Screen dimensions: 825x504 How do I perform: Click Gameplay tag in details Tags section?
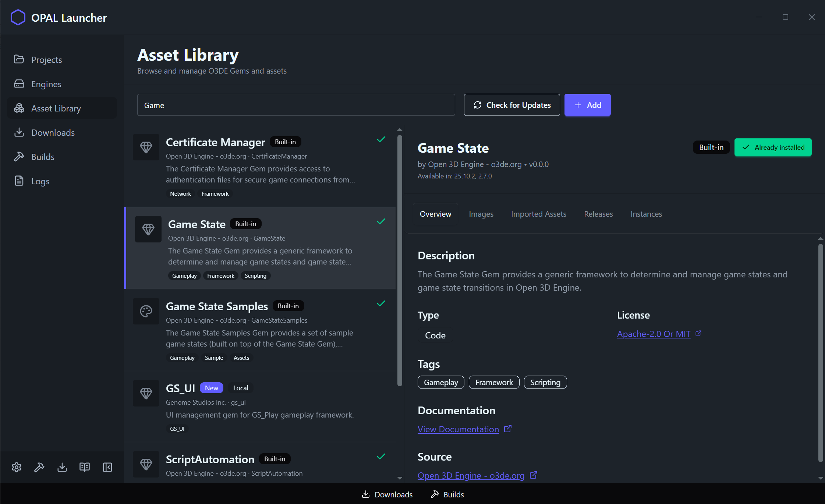[x=441, y=382]
